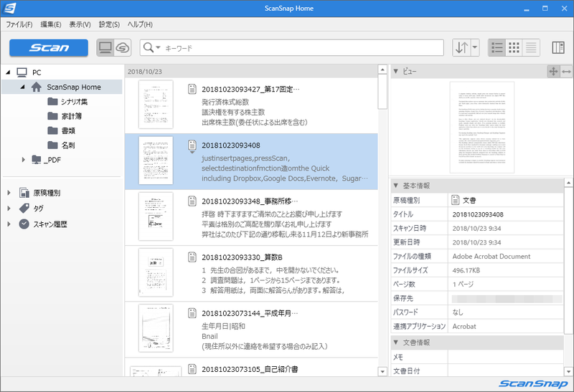
Task: Click the sort order arrows icon
Action: coord(461,47)
